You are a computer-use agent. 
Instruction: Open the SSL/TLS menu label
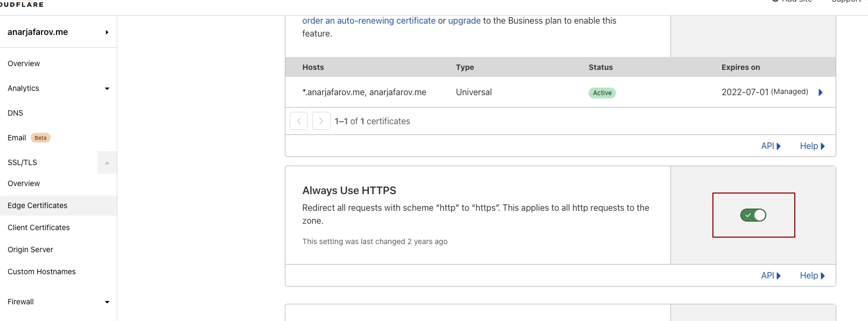pyautogui.click(x=23, y=162)
